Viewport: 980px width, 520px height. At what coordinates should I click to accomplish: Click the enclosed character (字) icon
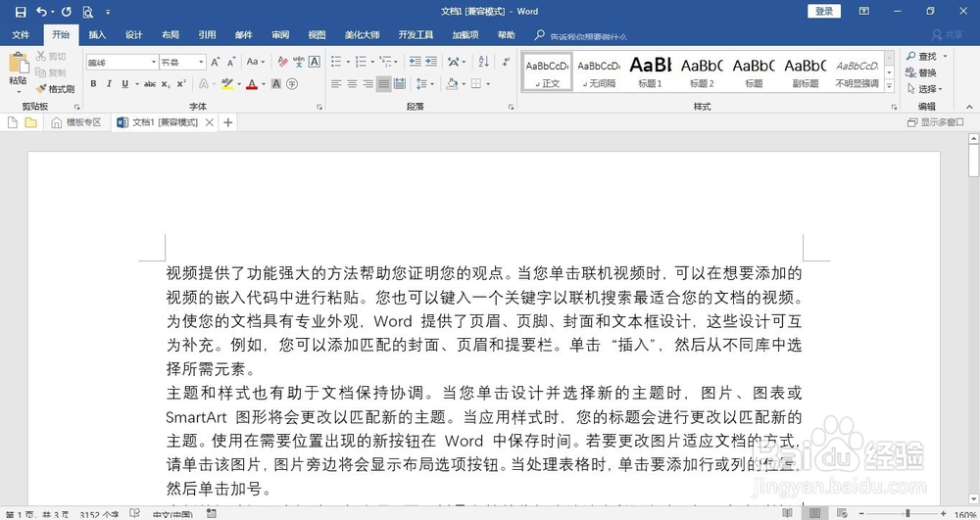pos(292,83)
